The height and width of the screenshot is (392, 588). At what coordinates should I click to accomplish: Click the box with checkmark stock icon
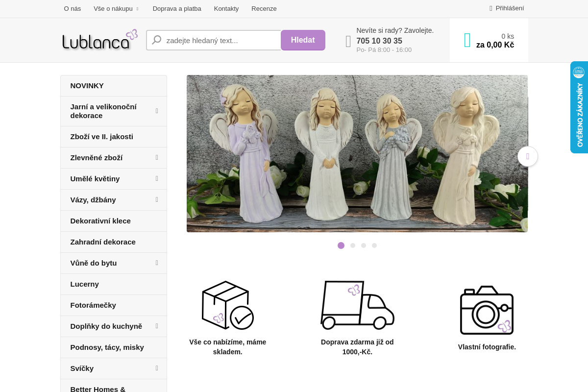coord(227,305)
